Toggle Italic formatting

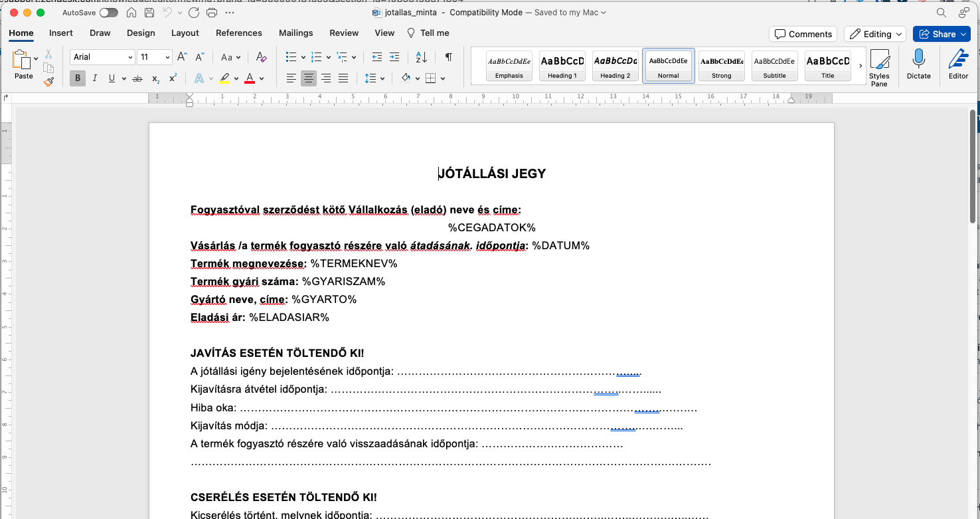click(x=95, y=78)
